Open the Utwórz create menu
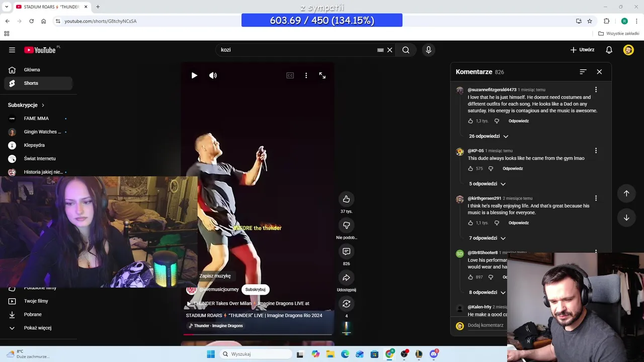644x362 pixels. 582,50
